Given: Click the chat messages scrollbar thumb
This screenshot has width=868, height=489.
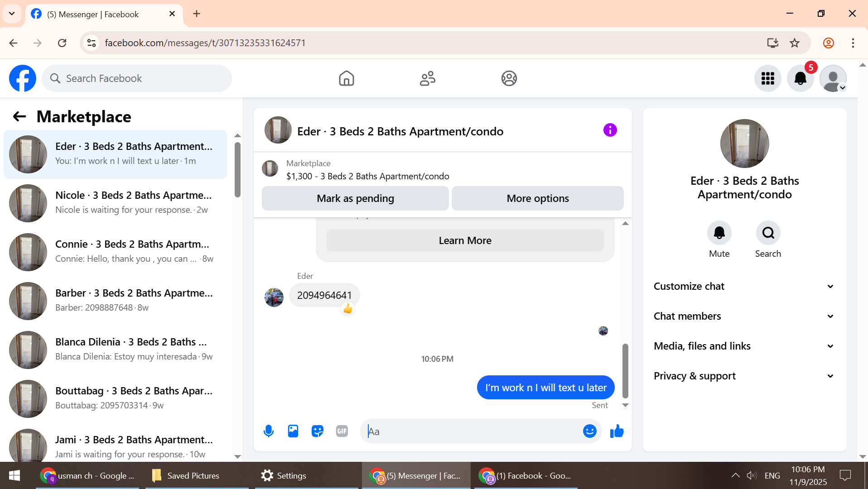Looking at the screenshot, I should (625, 371).
